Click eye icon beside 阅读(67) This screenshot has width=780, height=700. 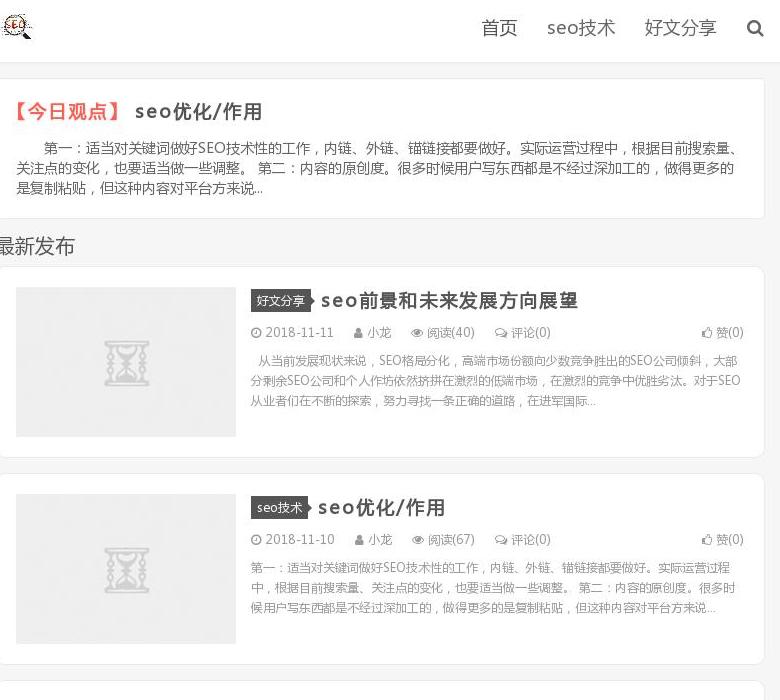(x=418, y=540)
